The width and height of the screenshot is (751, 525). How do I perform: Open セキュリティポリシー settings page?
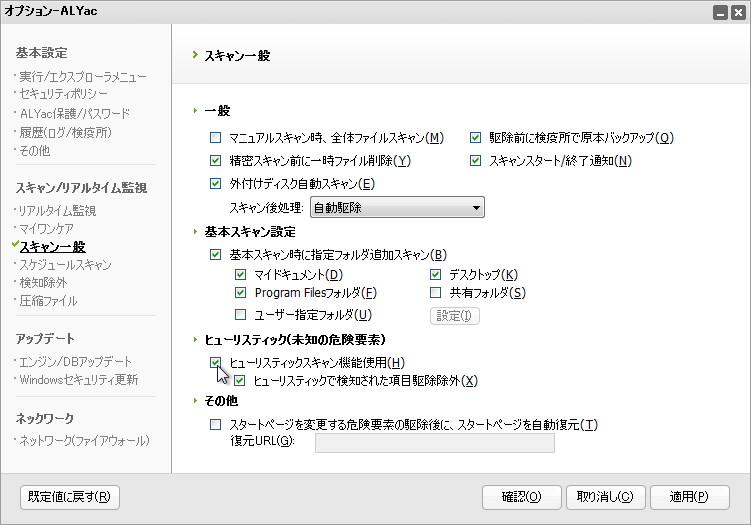64,94
